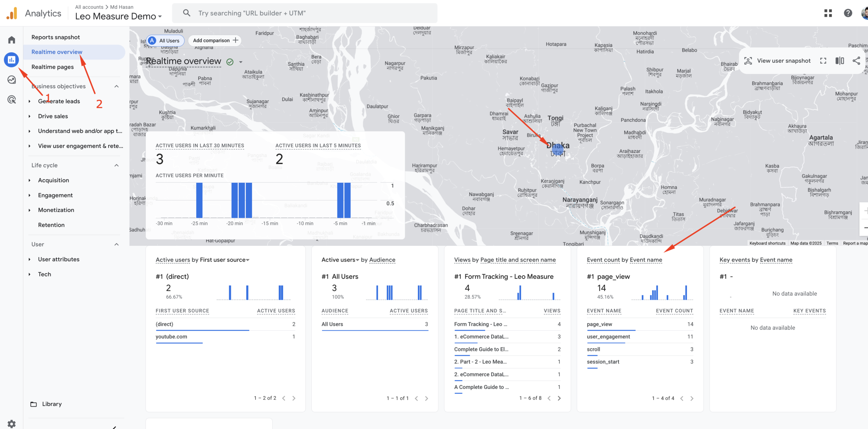Expand the Drive sales item
This screenshot has width=868, height=429.
(x=29, y=116)
